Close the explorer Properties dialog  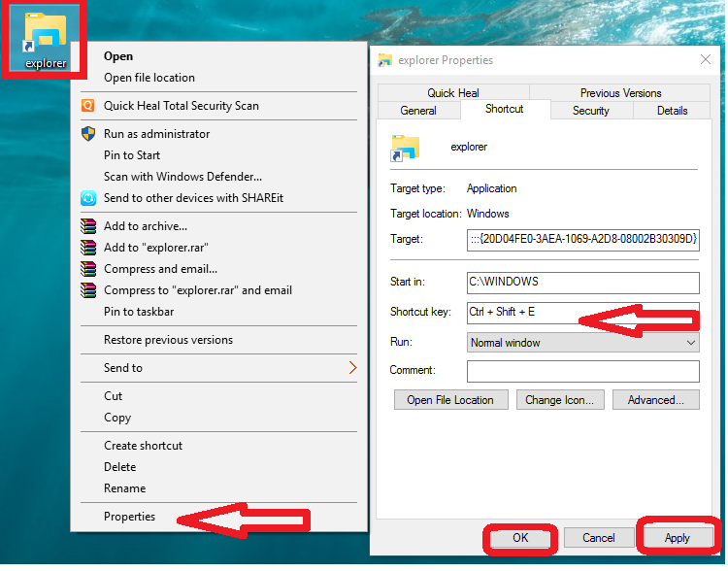coord(706,59)
